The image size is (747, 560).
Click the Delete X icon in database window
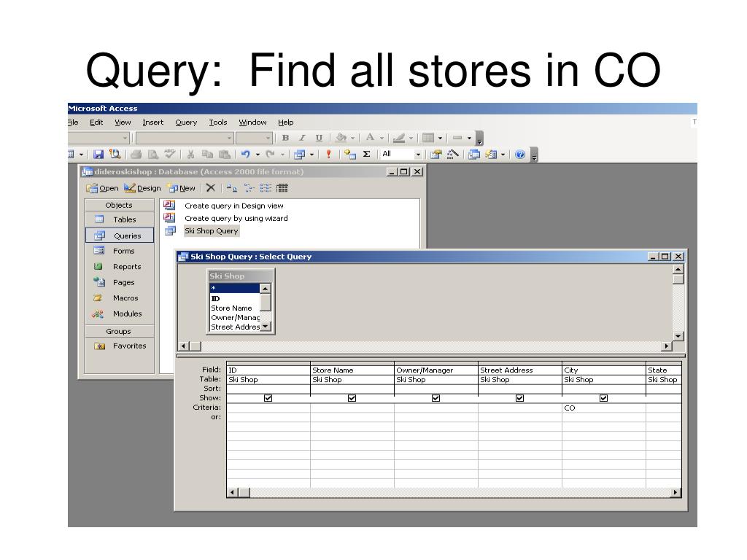click(211, 187)
